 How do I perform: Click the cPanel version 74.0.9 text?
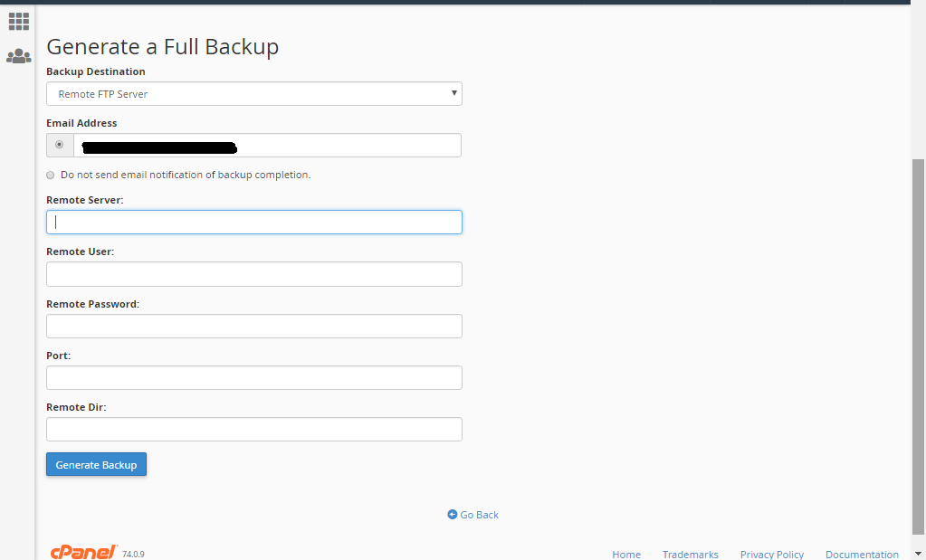coord(133,554)
